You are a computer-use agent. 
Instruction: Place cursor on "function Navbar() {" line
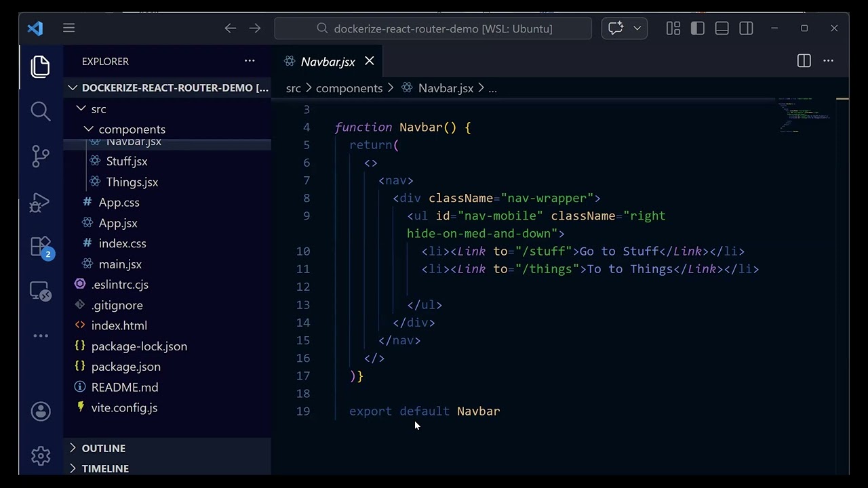pyautogui.click(x=403, y=127)
